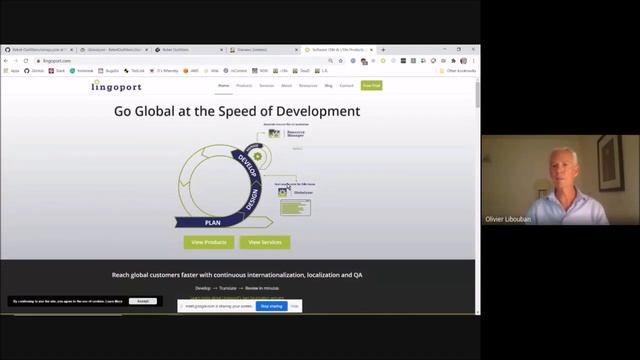The width and height of the screenshot is (640, 360).
Task: Click the page vertical scrollbar thumb
Action: click(x=478, y=94)
